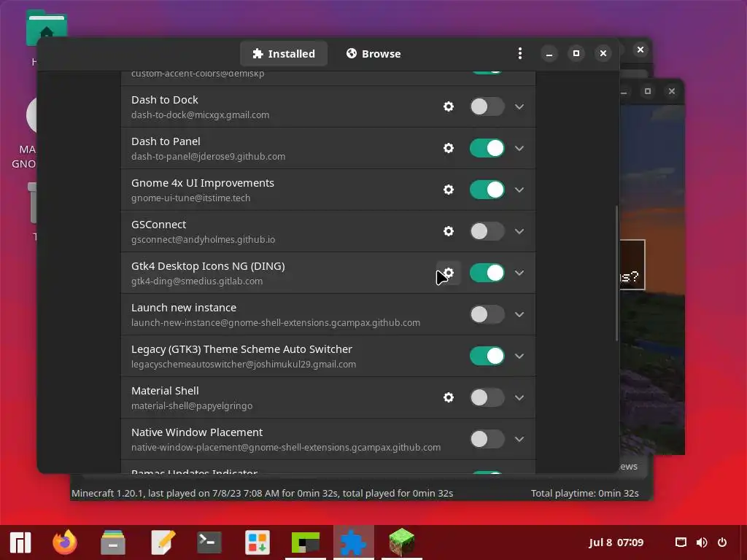Image resolution: width=747 pixels, height=560 pixels.
Task: Switch to the Browse tab
Action: tap(373, 53)
